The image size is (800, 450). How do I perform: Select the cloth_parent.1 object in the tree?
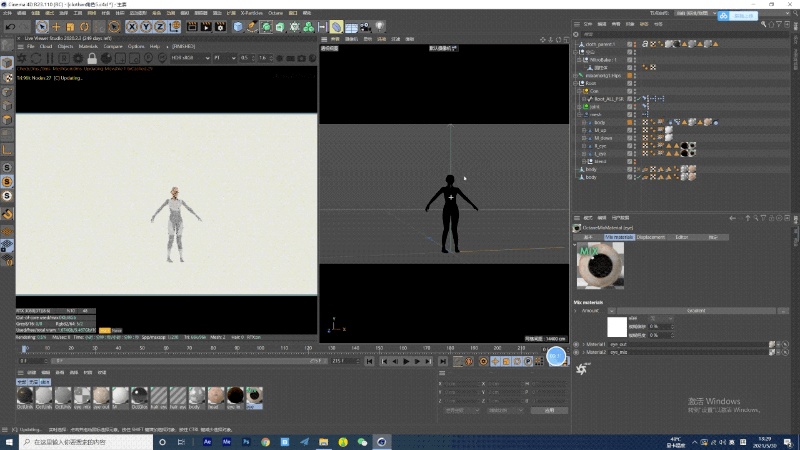(599, 44)
